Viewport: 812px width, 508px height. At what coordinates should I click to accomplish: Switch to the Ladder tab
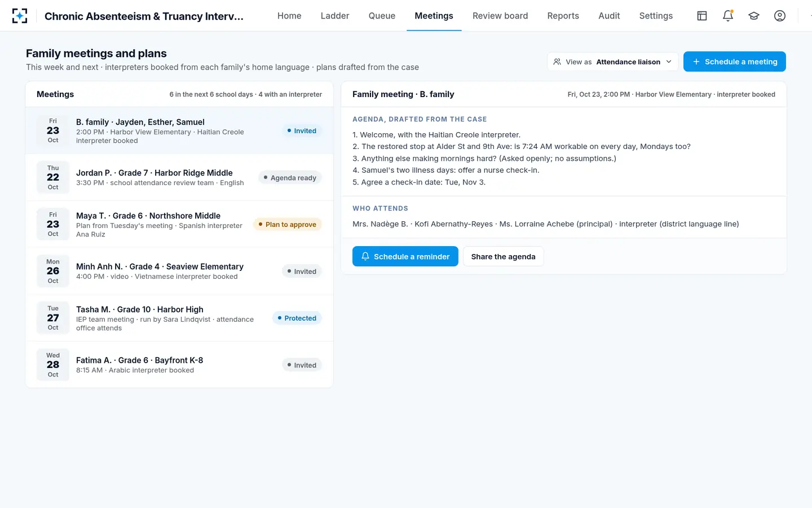tap(335, 16)
